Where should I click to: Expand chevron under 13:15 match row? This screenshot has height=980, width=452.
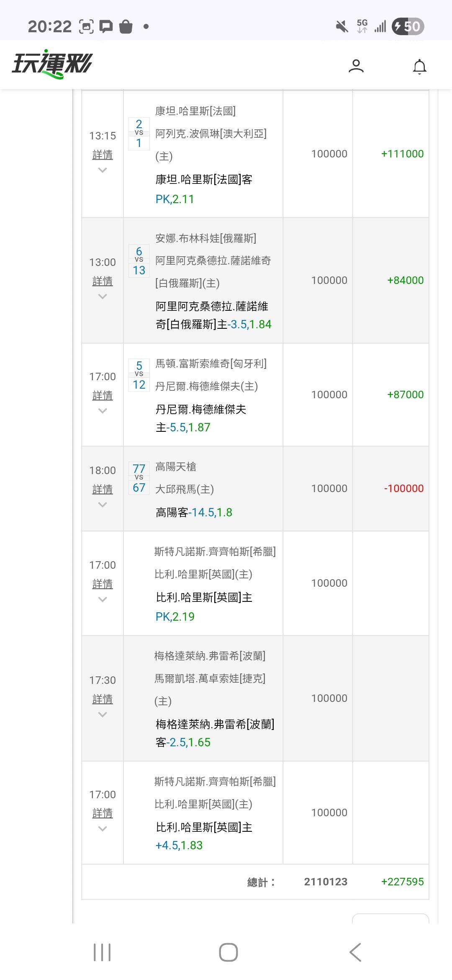(x=103, y=170)
